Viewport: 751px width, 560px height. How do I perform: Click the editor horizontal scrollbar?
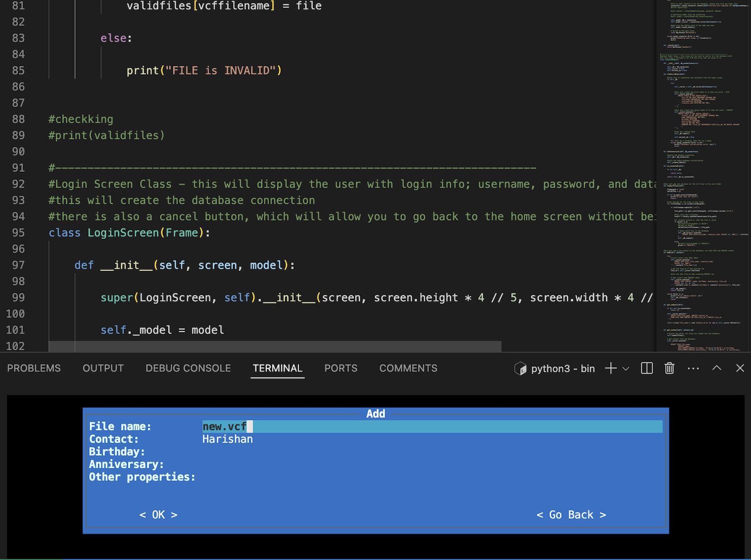coord(274,346)
